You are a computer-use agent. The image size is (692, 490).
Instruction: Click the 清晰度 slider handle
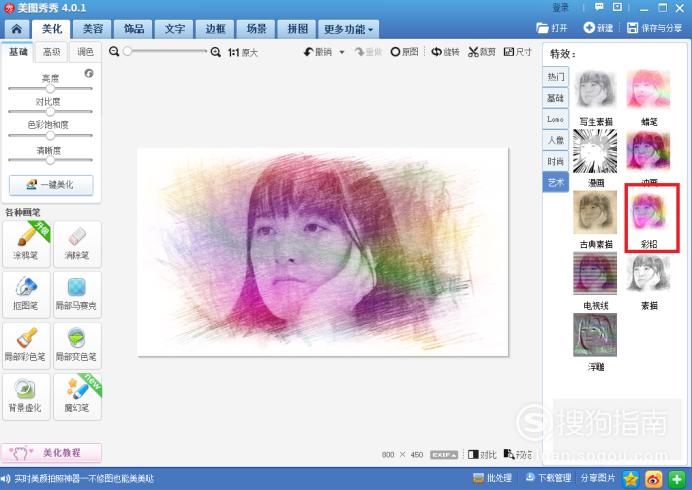coord(50,160)
